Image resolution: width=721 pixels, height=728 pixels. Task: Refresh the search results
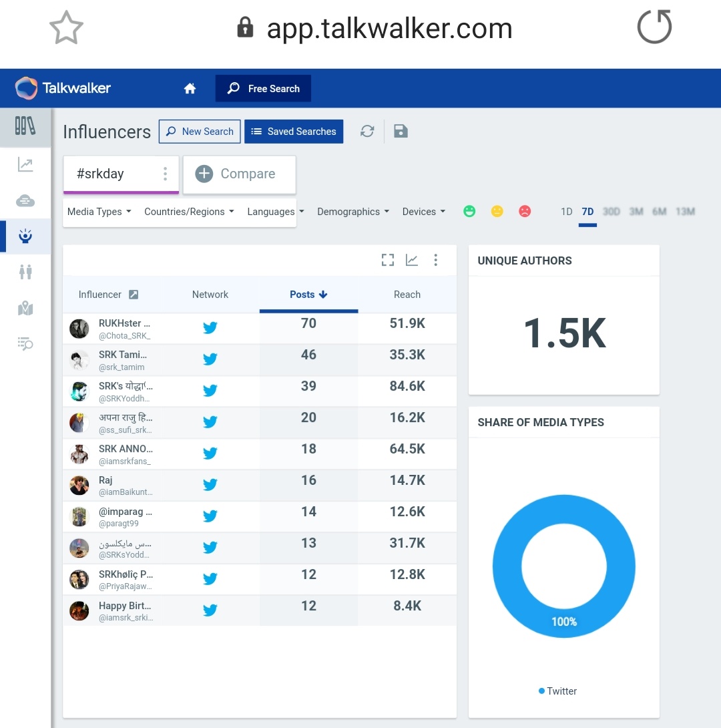(x=367, y=132)
